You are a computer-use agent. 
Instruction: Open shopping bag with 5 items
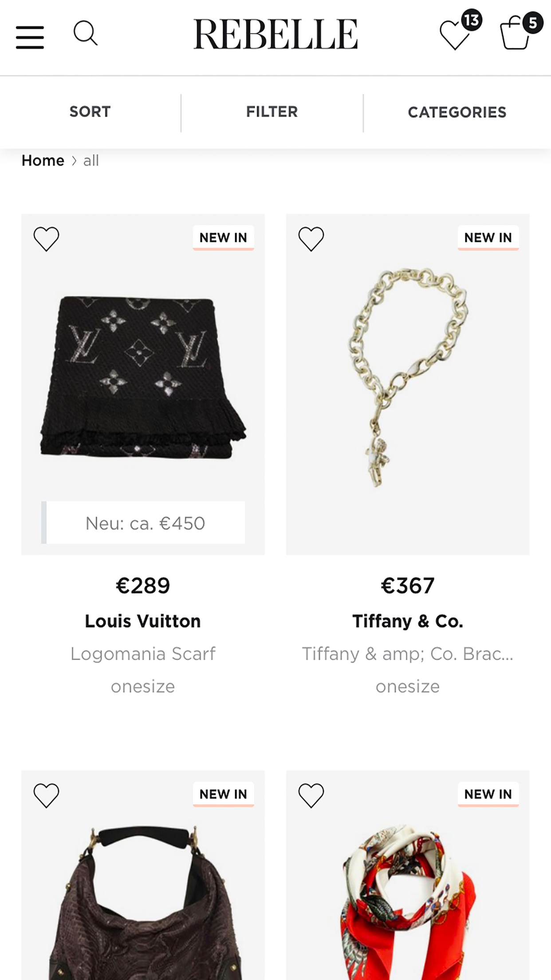pos(516,34)
